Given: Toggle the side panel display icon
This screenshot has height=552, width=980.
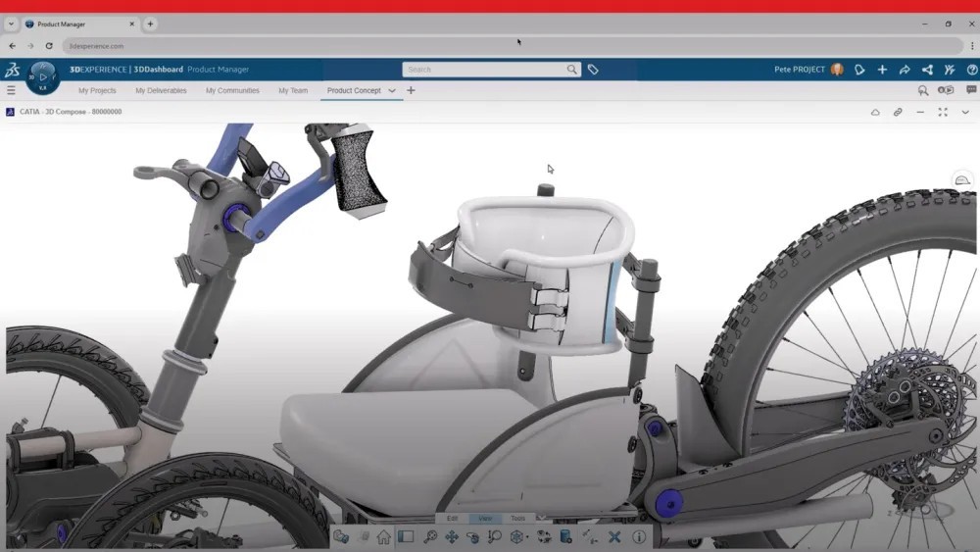Looking at the screenshot, I should click(405, 537).
